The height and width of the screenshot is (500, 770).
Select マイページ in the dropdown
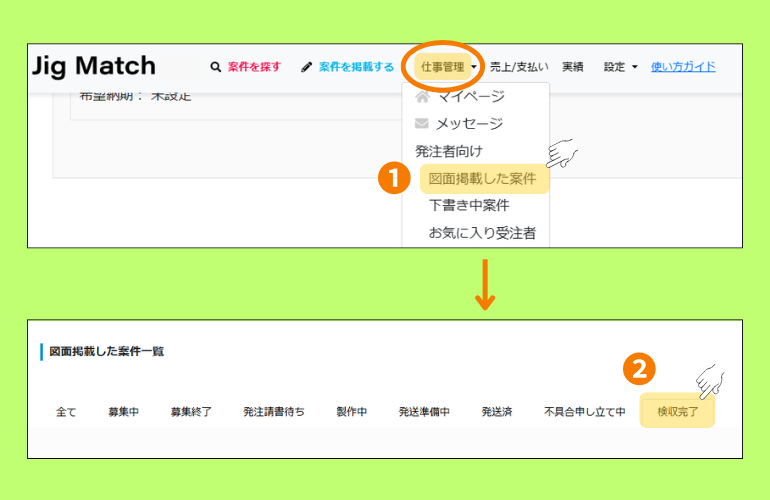point(470,96)
